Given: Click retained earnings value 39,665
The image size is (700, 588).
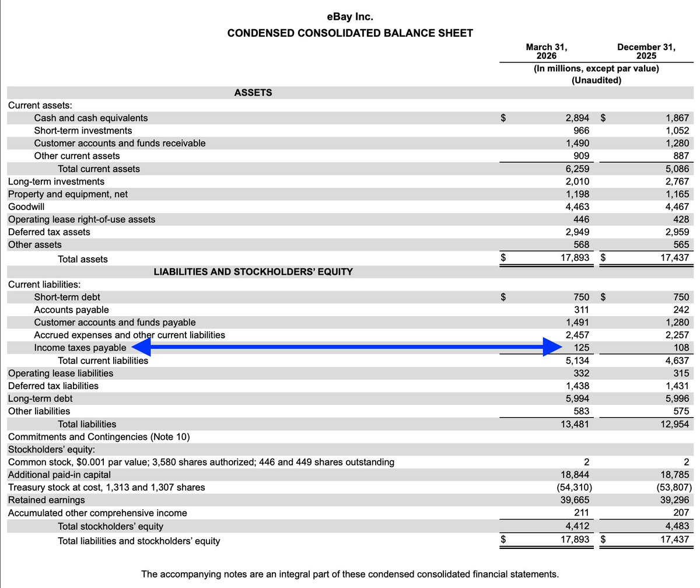Looking at the screenshot, I should (575, 500).
